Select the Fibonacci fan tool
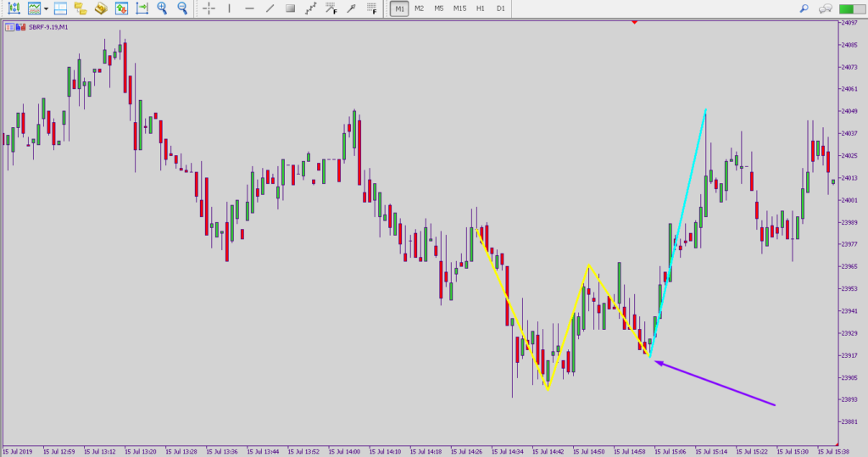 coord(331,8)
